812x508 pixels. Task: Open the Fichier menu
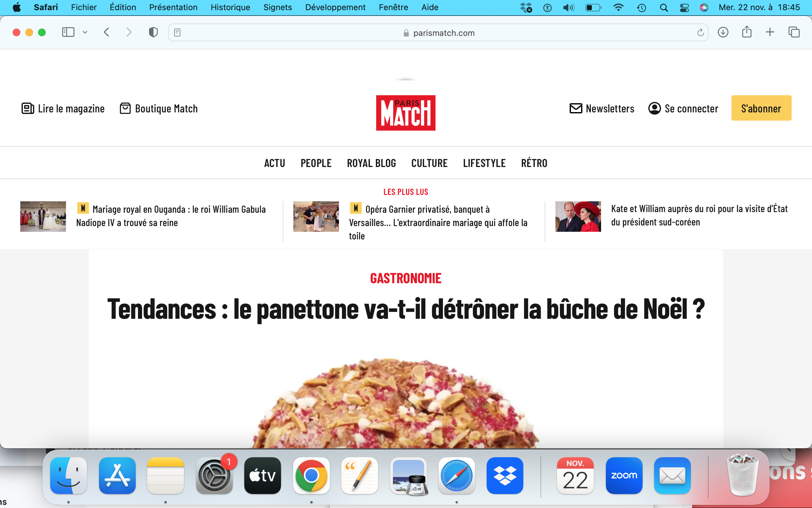84,7
